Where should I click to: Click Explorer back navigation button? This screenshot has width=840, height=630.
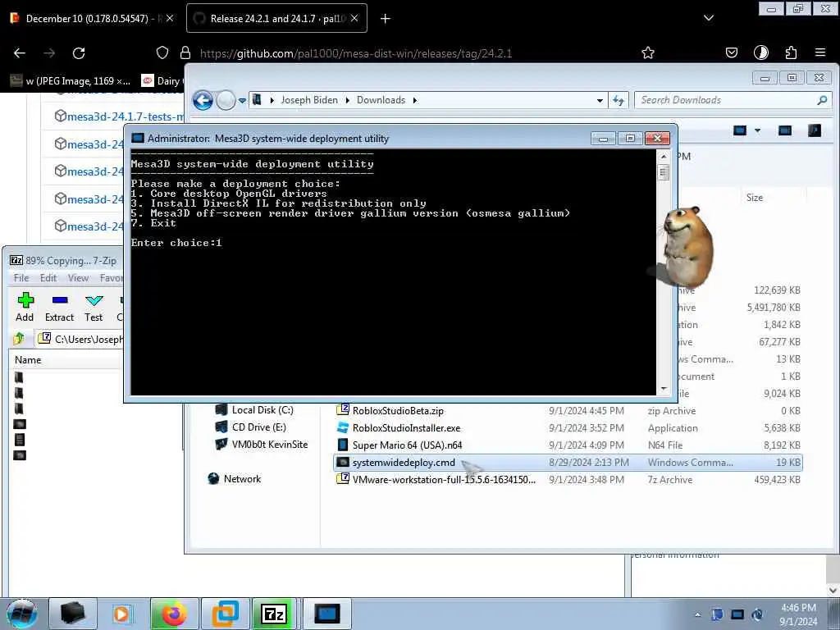[x=203, y=100]
